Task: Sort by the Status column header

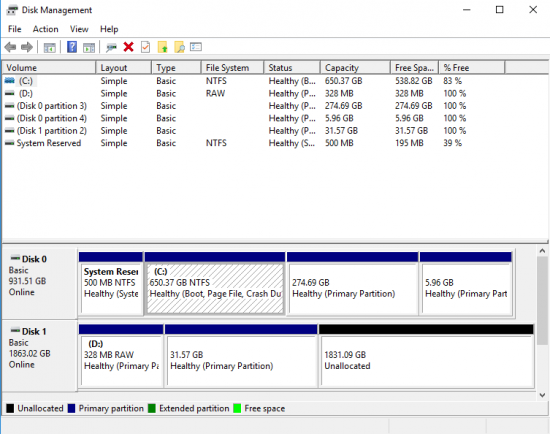Action: coord(292,67)
